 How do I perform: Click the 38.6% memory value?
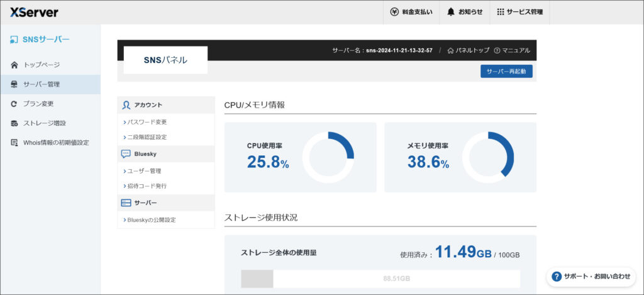[428, 162]
